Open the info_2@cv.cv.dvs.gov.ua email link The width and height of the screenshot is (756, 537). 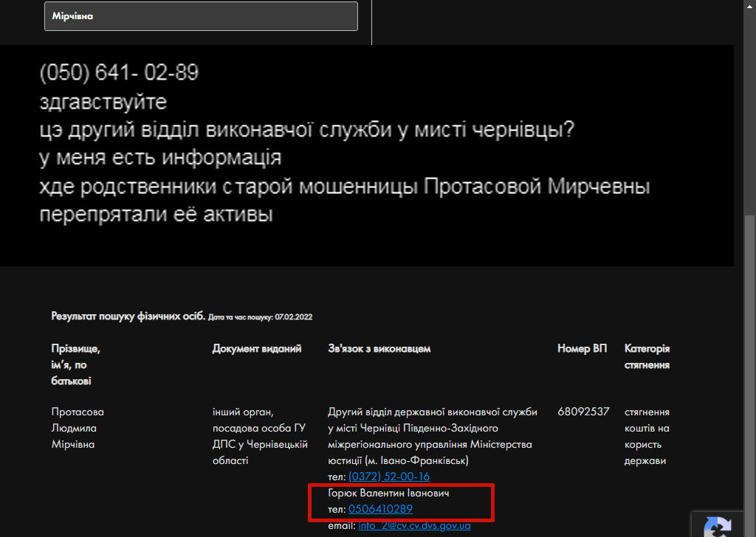(x=414, y=526)
